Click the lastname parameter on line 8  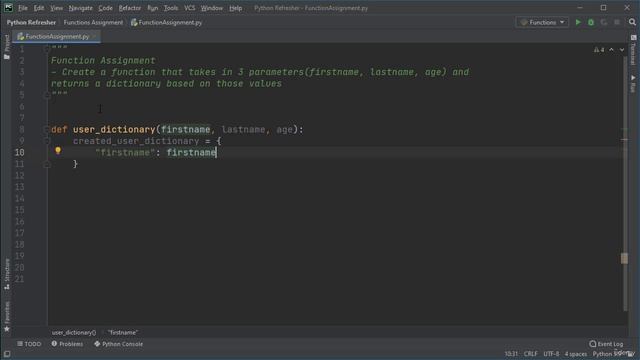point(243,129)
